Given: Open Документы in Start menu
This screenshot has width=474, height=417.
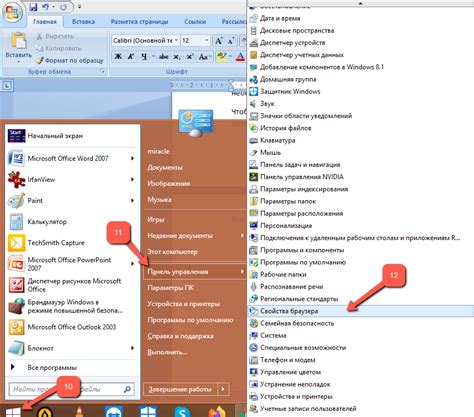Looking at the screenshot, I should (x=165, y=167).
